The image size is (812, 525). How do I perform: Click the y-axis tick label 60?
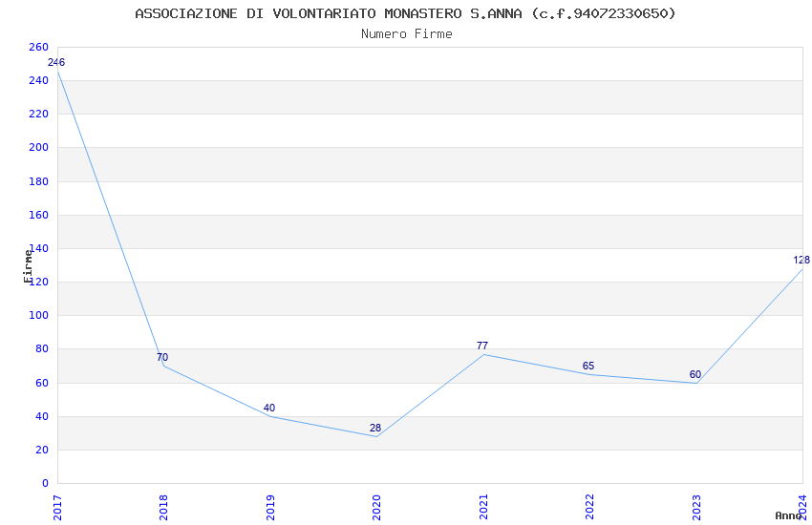(x=42, y=384)
